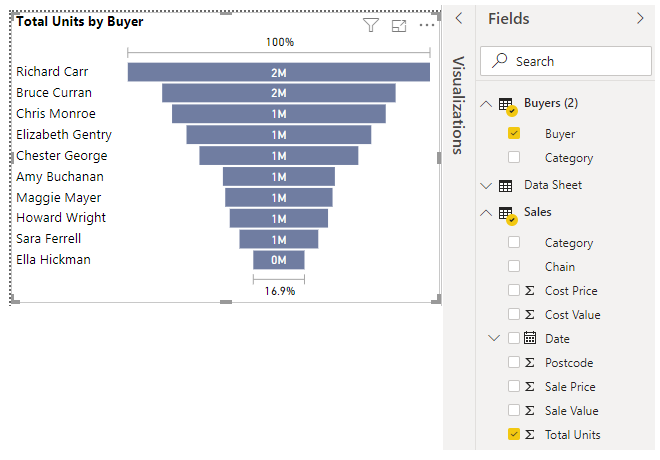Expand the Date hierarchy chevron
The height and width of the screenshot is (460, 660).
point(494,338)
